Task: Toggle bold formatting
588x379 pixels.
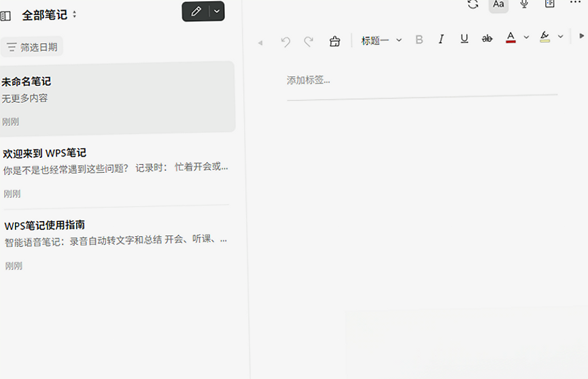Action: [x=419, y=39]
